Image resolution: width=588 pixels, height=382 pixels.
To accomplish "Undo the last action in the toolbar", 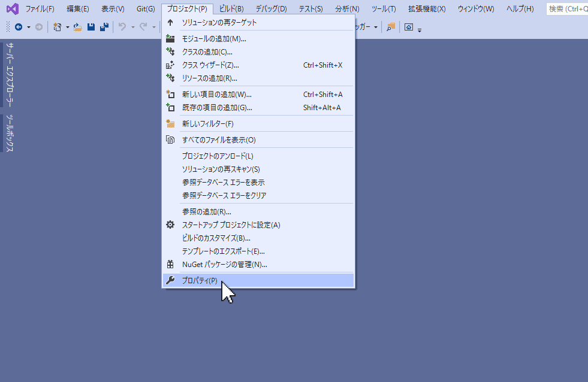I will (x=122, y=27).
